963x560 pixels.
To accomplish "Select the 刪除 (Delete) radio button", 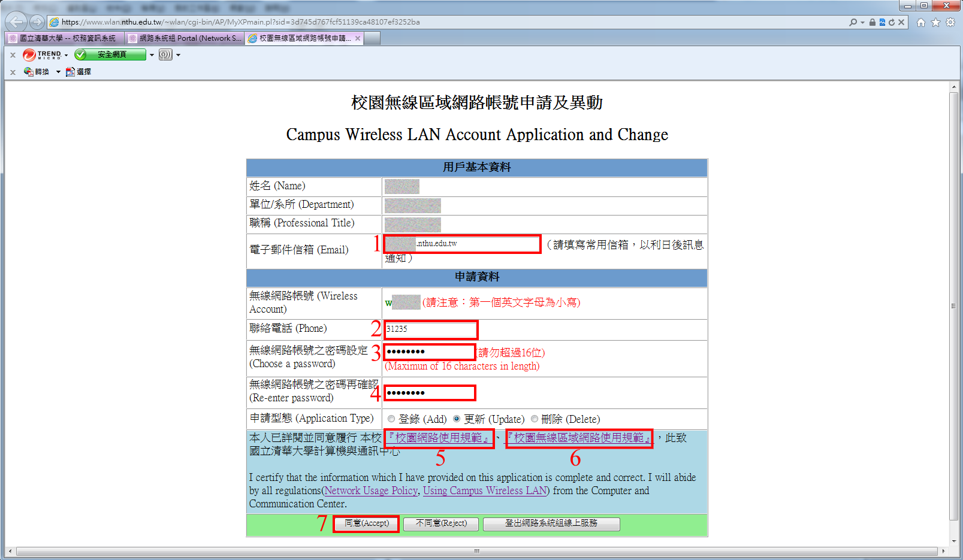I will 535,419.
